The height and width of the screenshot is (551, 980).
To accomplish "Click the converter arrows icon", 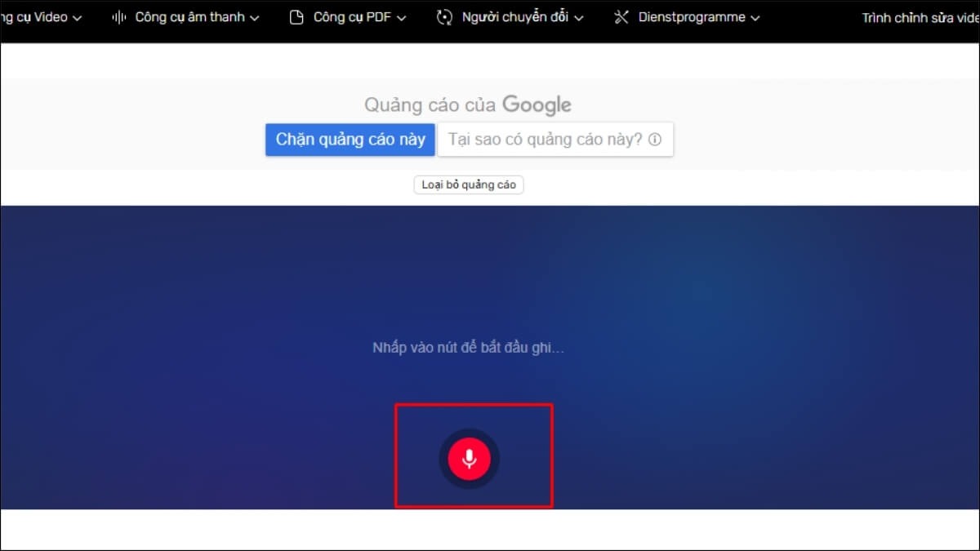I will coord(445,17).
